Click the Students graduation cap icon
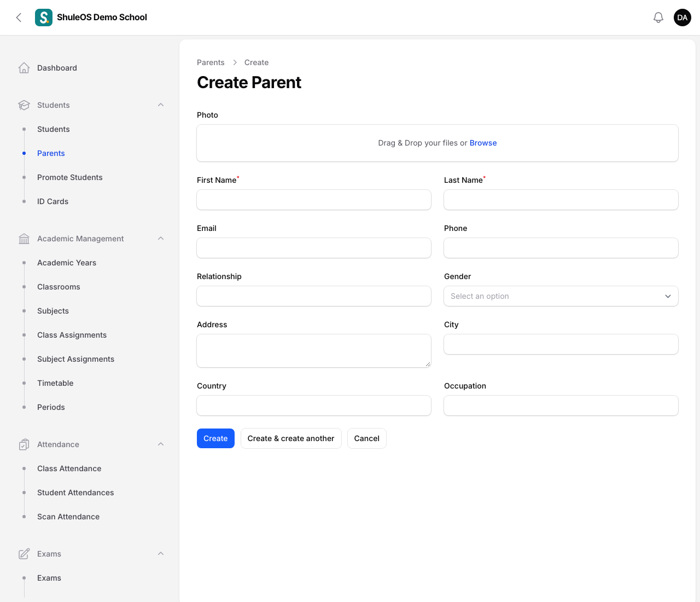Image resolution: width=700 pixels, height=602 pixels. coord(24,105)
